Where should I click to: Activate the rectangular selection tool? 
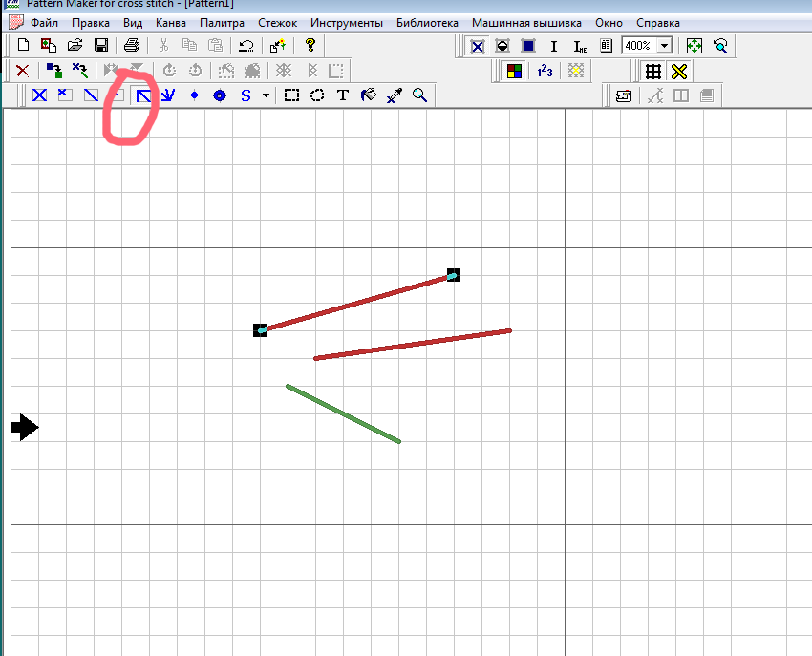click(x=292, y=95)
